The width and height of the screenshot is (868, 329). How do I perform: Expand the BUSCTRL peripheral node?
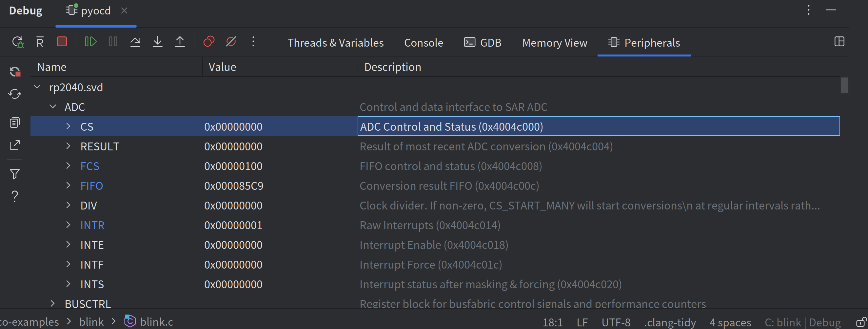pos(53,304)
